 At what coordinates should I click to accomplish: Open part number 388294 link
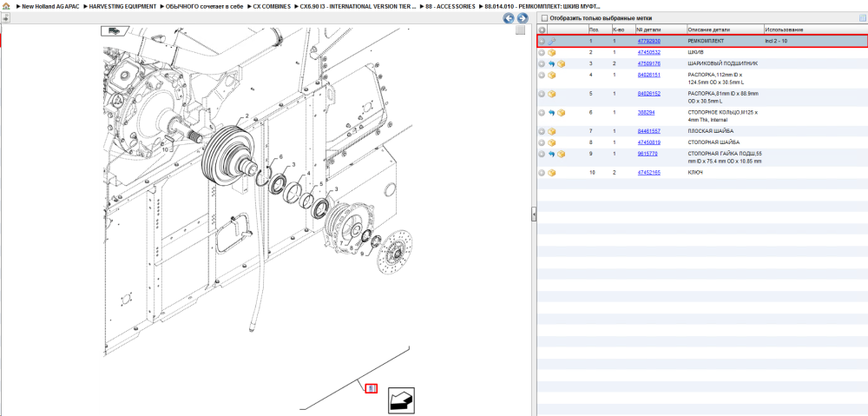coord(647,112)
